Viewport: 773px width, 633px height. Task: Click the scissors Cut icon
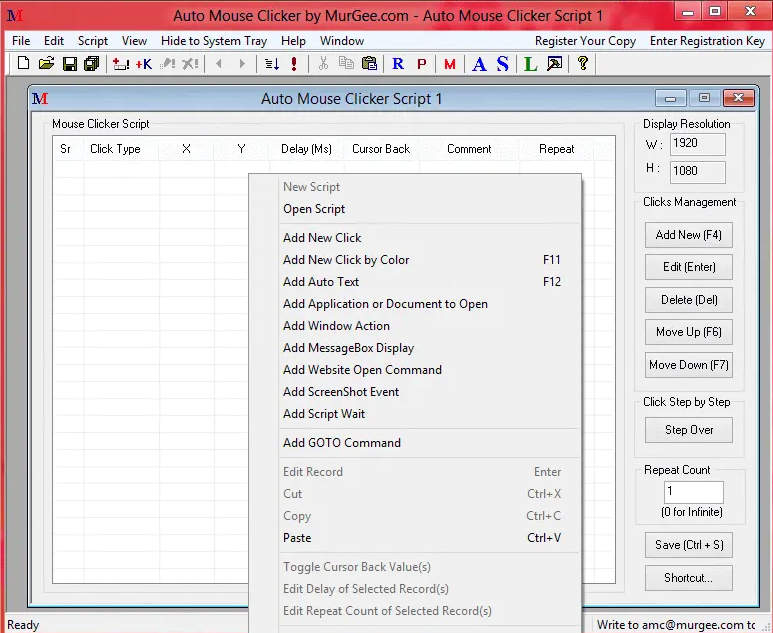tap(323, 64)
